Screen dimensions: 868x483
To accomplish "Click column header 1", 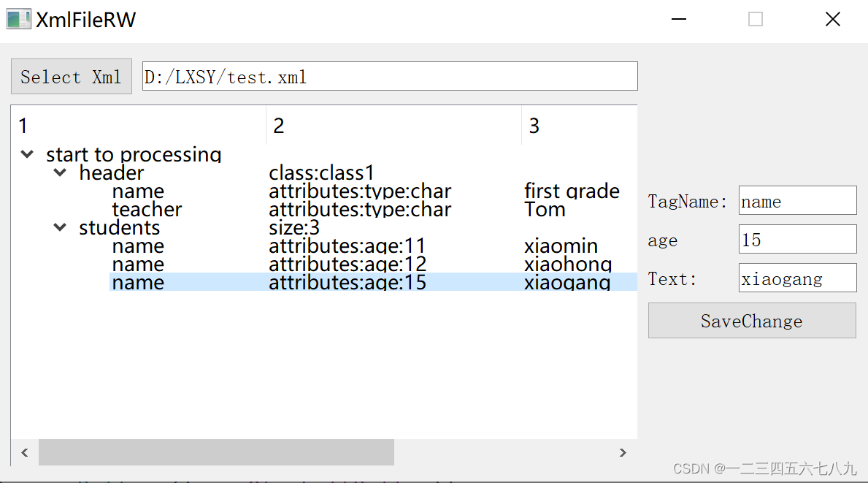I will pyautogui.click(x=139, y=125).
